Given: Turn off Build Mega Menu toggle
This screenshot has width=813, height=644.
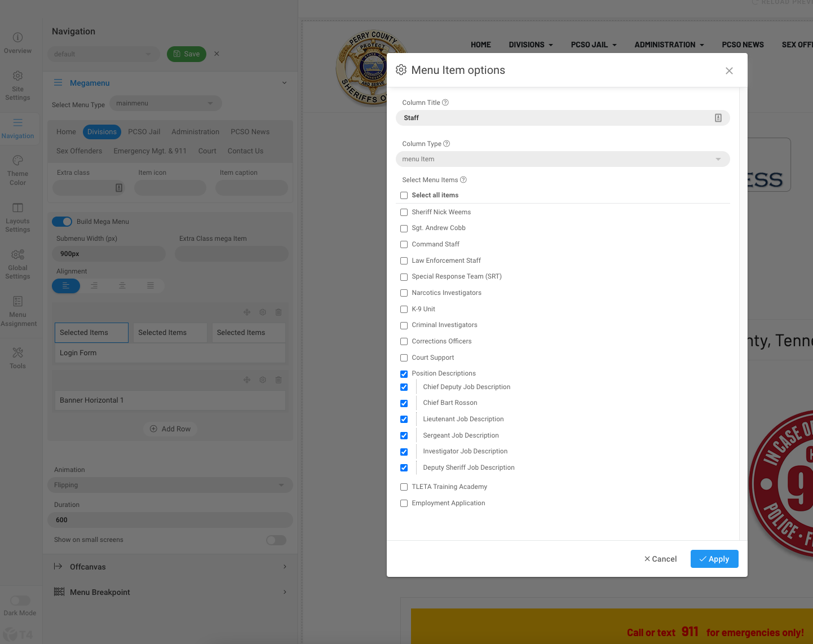Looking at the screenshot, I should coord(62,222).
